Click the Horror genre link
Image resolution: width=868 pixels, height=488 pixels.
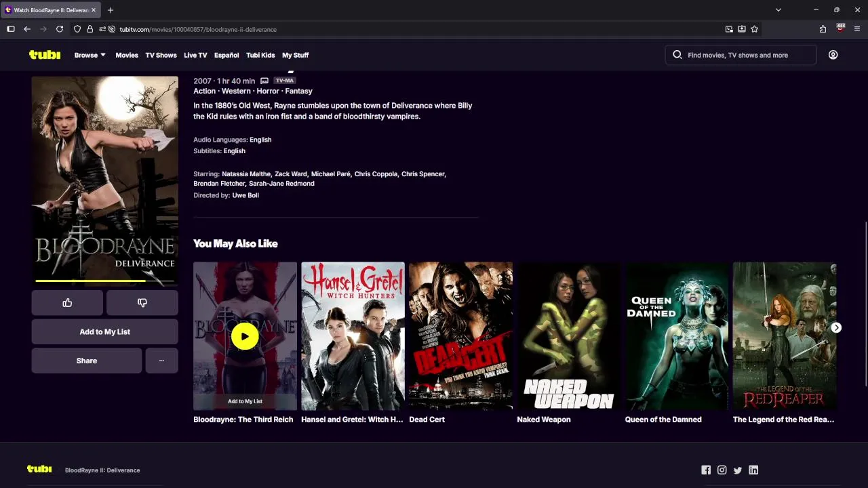[268, 91]
